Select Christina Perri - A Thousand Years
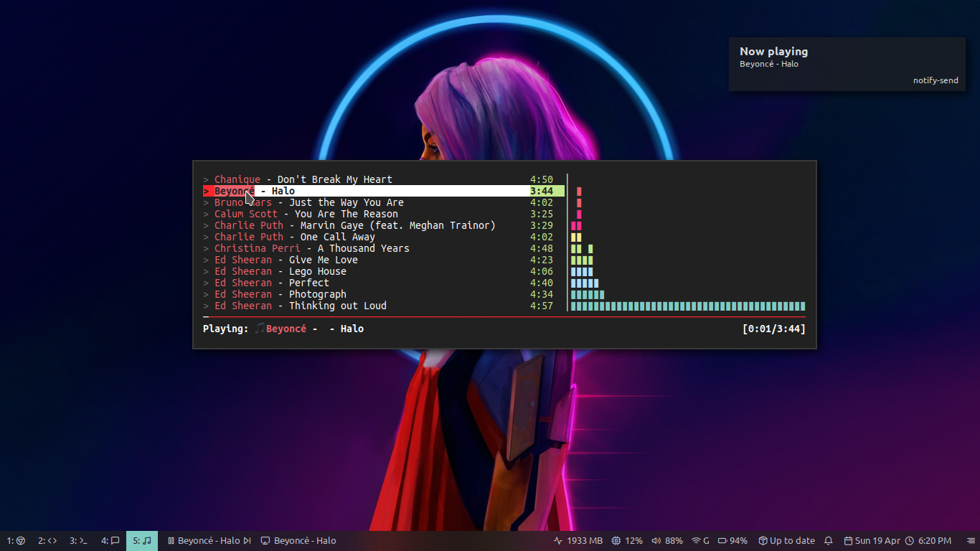This screenshot has width=980, height=551. [x=384, y=248]
